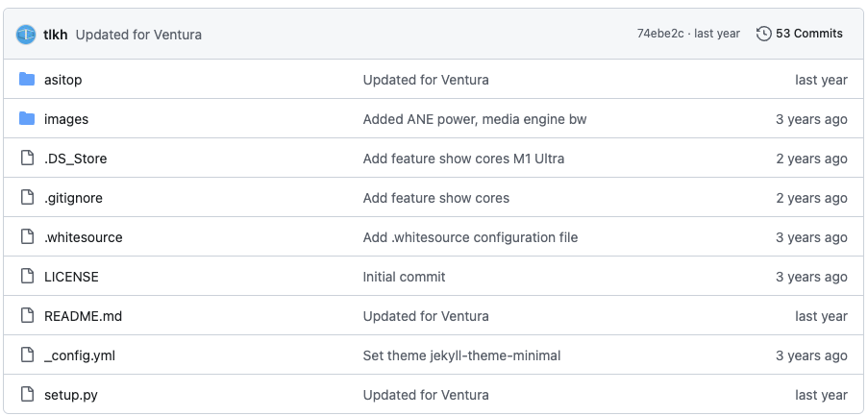Click the commits history clock icon
Screen dimensions: 868x416
764,34
